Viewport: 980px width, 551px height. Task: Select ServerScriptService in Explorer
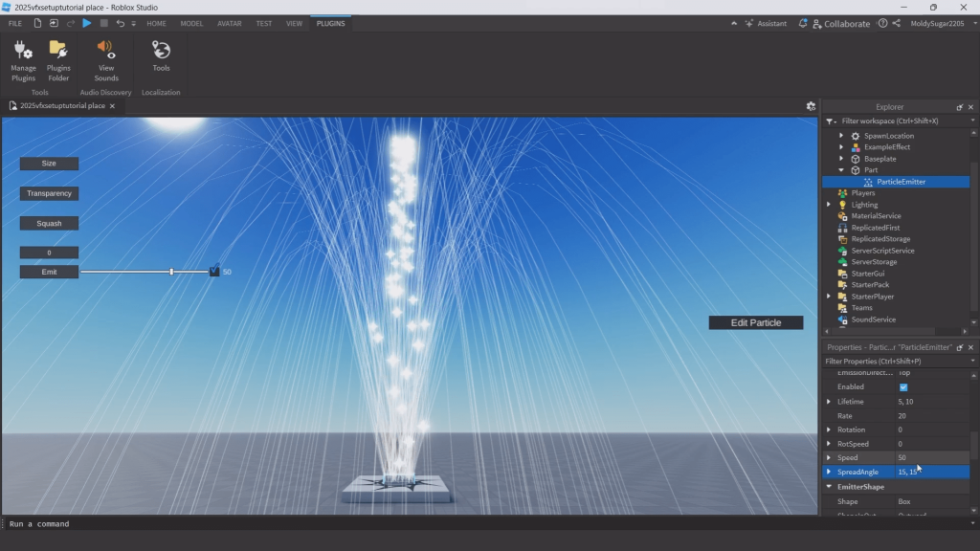[x=881, y=251]
